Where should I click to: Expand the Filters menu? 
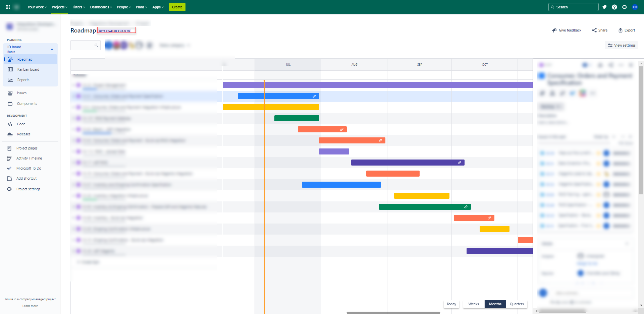coord(79,7)
